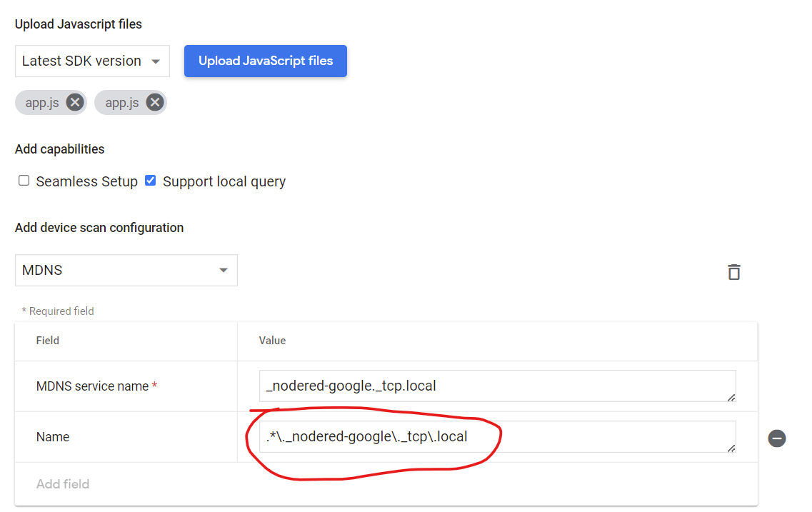Click the resize handle on MDNS service name field
This screenshot has height=512, width=812.
click(x=731, y=398)
